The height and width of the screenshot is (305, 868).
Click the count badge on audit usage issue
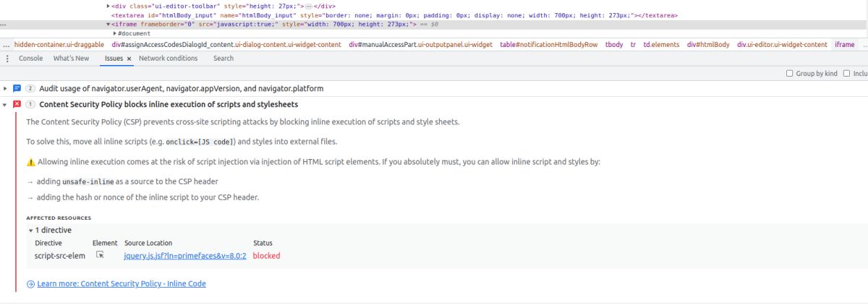click(x=30, y=88)
